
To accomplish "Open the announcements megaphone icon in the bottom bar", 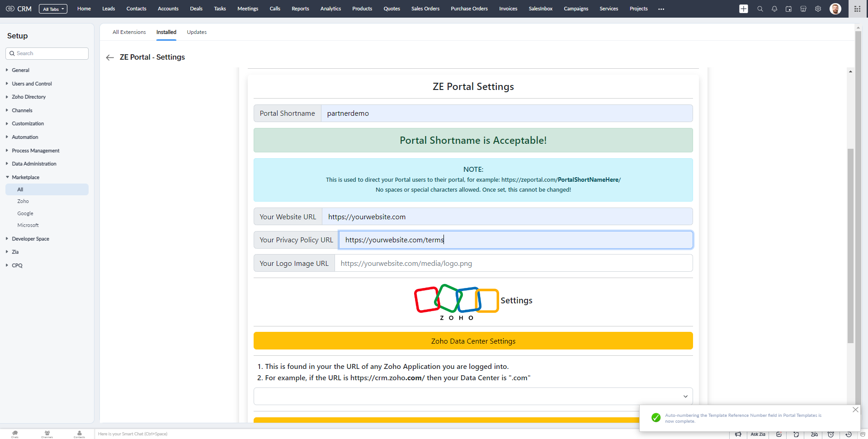I will pyautogui.click(x=738, y=434).
